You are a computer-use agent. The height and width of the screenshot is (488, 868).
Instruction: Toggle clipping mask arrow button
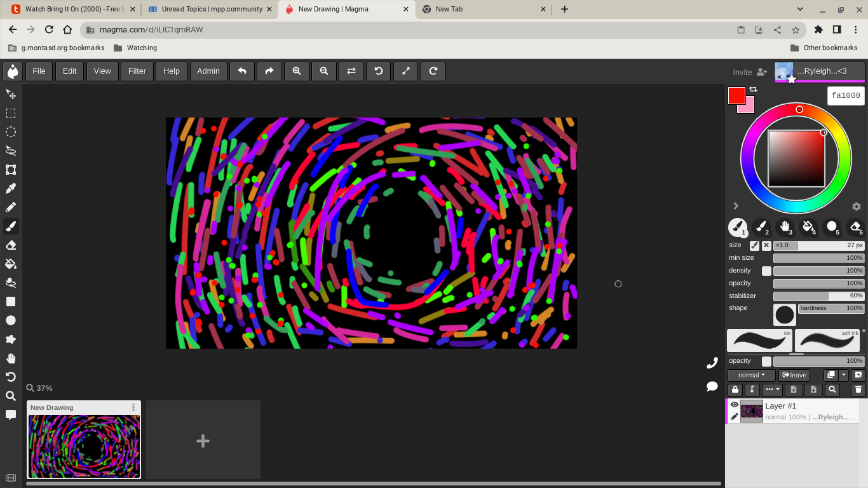click(752, 390)
